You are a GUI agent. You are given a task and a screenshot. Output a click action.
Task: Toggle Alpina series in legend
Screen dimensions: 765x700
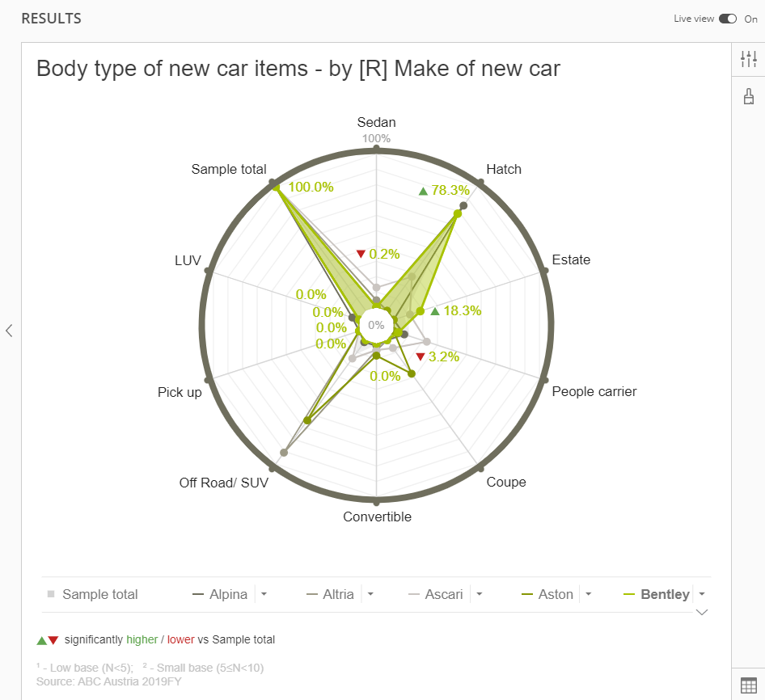point(220,594)
